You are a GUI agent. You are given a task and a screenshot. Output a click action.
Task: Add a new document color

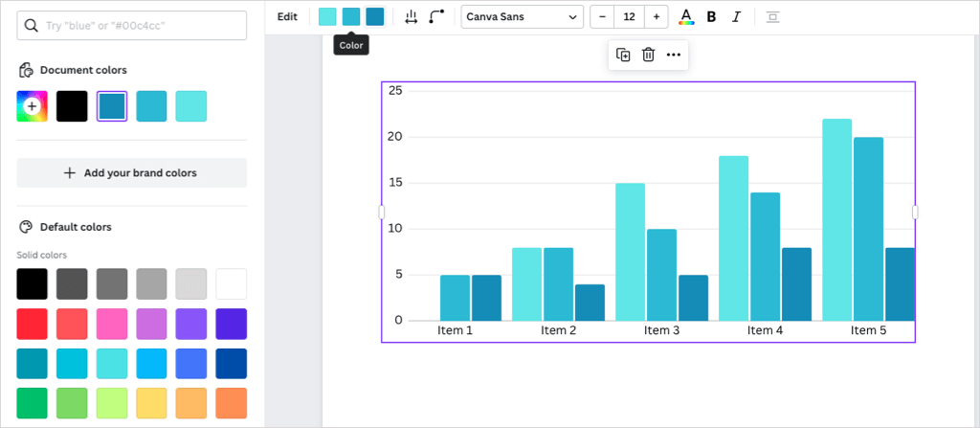point(32,106)
